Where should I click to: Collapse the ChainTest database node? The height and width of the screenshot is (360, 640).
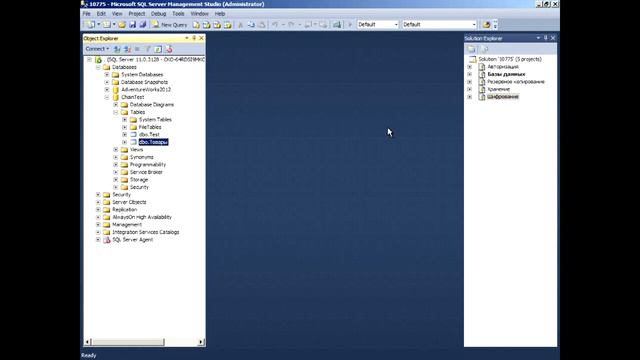pyautogui.click(x=107, y=97)
